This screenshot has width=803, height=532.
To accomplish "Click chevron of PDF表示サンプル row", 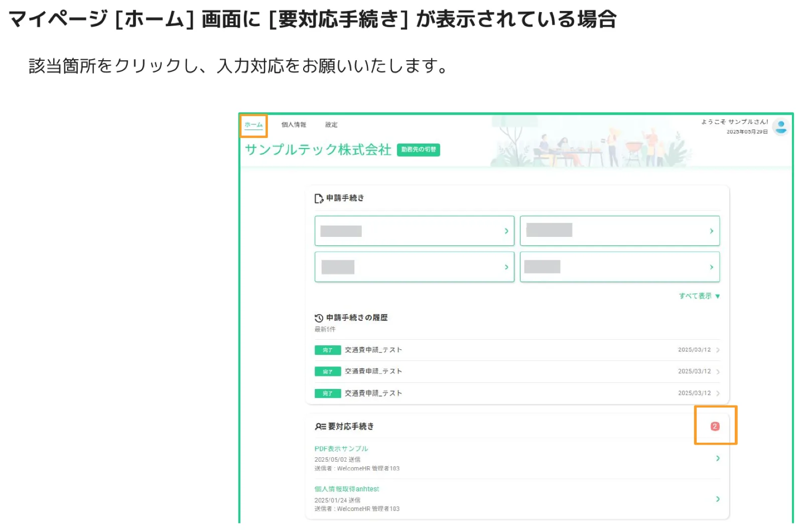I will pyautogui.click(x=718, y=458).
